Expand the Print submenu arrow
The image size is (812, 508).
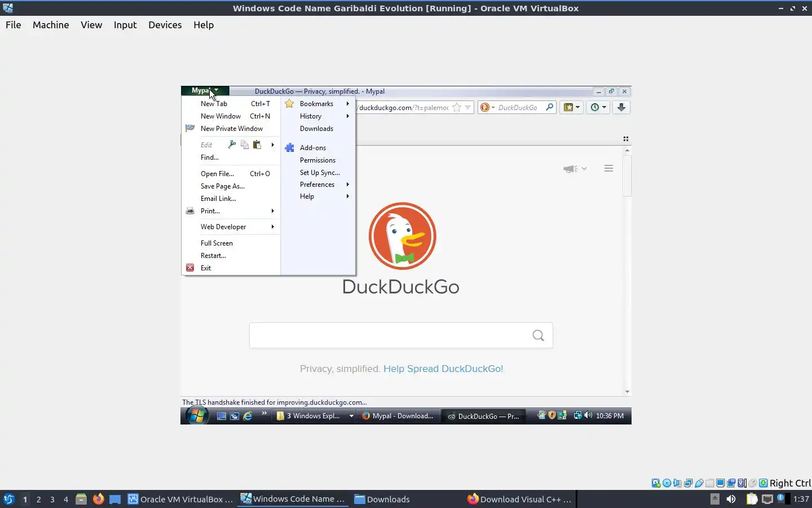click(273, 211)
